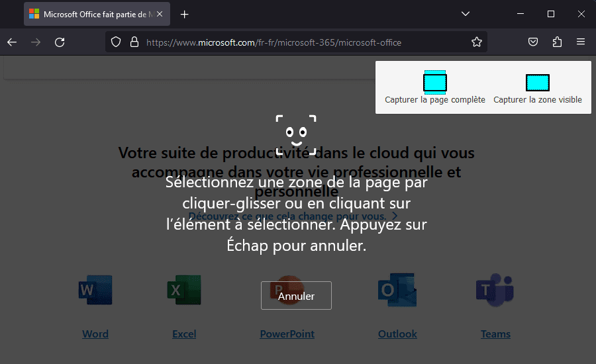Close the Microsoft Office tab
Viewport: 596px width, 364px height.
[160, 14]
